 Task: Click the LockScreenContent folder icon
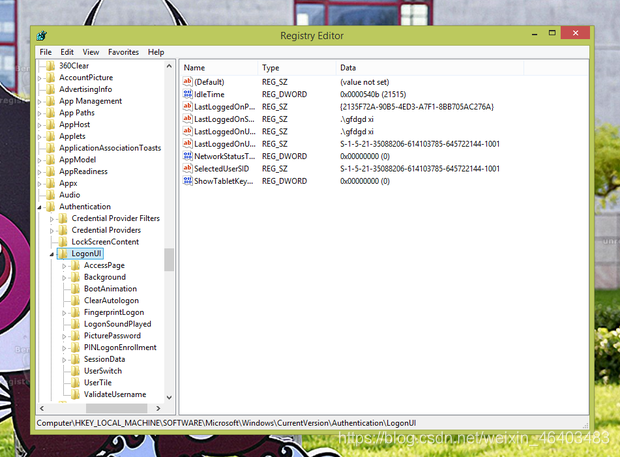point(63,242)
